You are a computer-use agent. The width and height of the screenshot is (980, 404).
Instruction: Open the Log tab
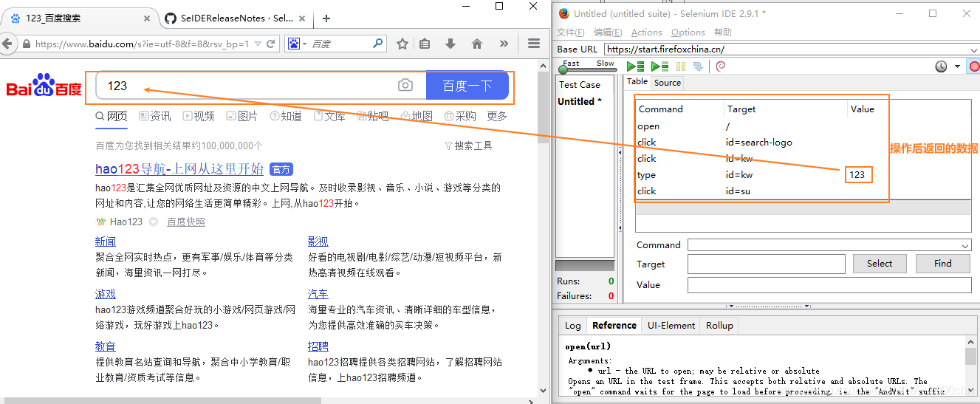point(573,325)
